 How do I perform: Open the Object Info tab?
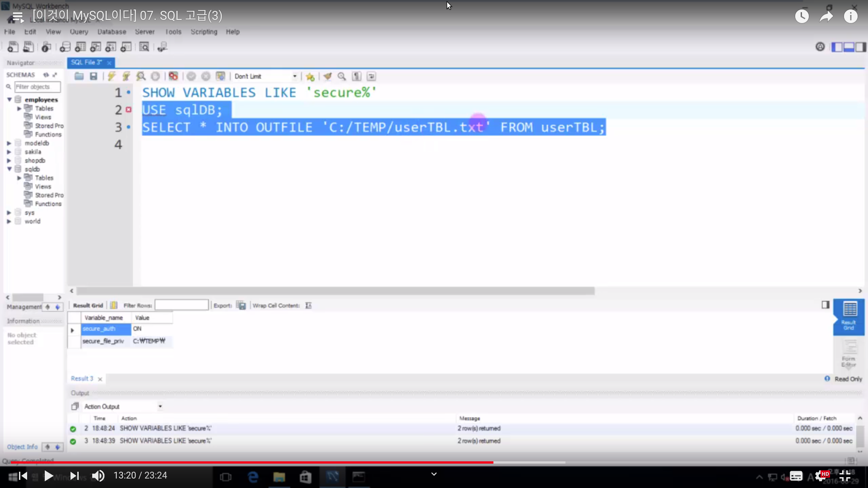point(22,447)
